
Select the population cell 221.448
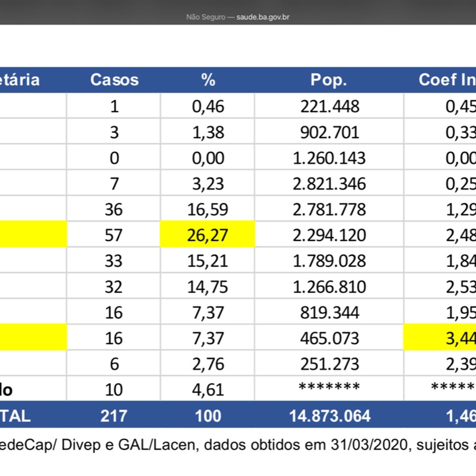pyautogui.click(x=329, y=106)
